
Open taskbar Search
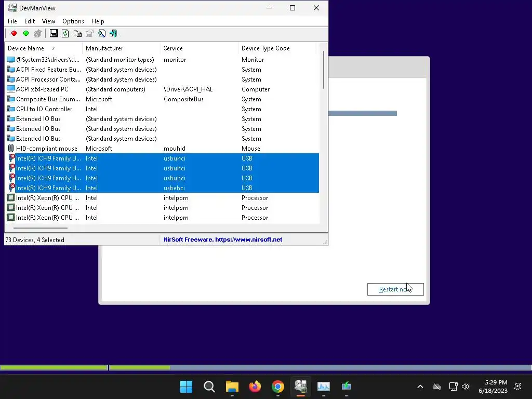tap(209, 387)
